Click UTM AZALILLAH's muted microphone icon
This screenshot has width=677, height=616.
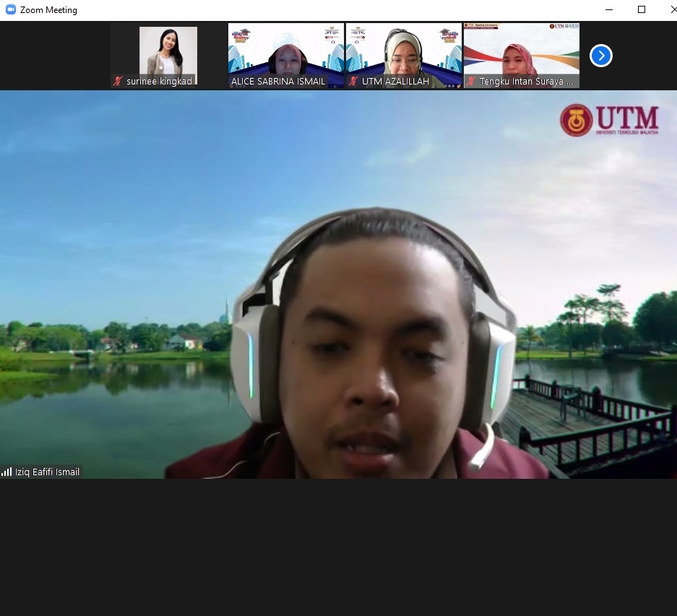pos(353,82)
